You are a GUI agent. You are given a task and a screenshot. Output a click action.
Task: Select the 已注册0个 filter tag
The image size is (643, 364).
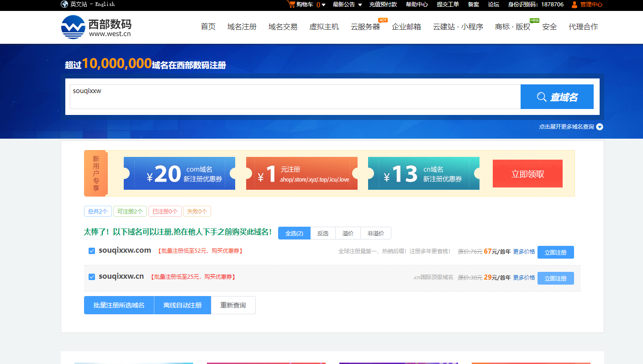tap(165, 212)
